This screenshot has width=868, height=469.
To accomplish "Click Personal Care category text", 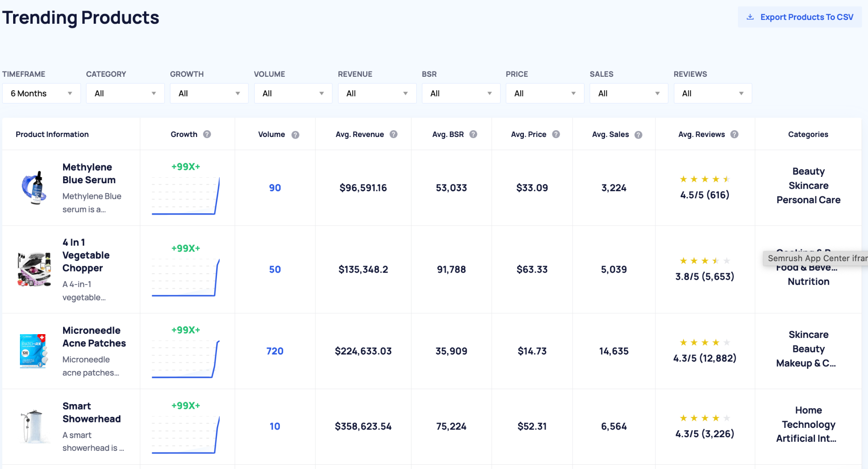I will click(x=808, y=200).
